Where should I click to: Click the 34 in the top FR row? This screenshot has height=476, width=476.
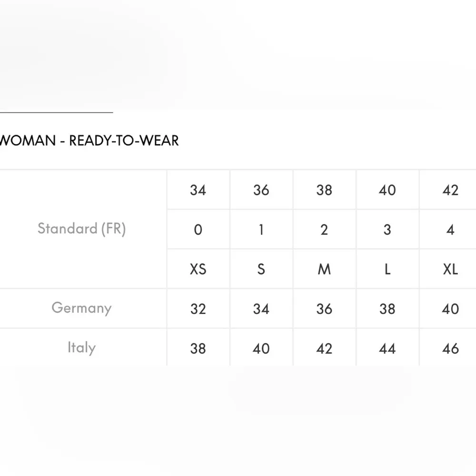pos(198,190)
